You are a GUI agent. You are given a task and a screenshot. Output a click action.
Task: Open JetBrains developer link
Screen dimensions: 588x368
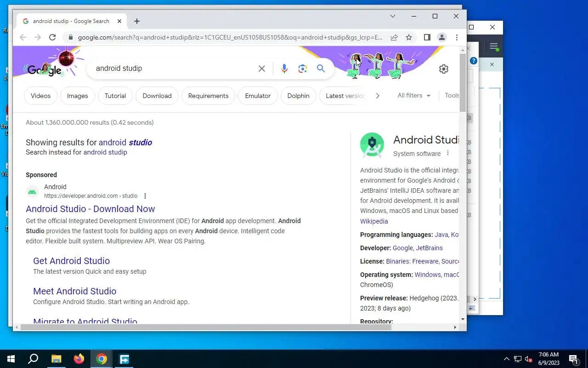430,248
